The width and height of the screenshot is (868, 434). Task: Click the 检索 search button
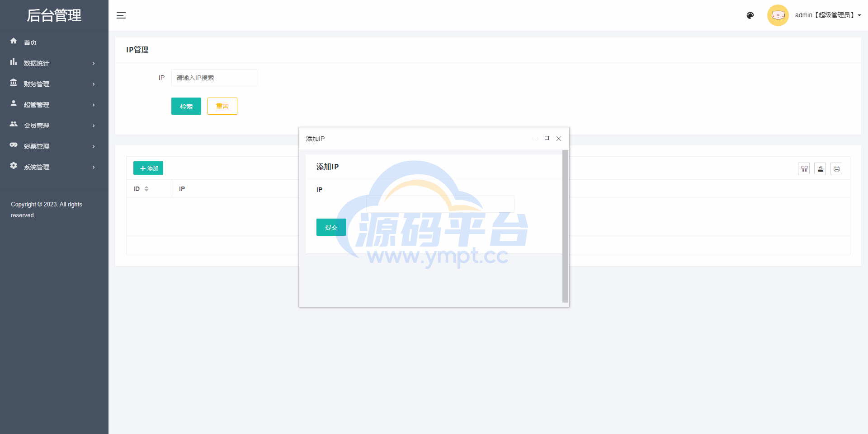[x=186, y=106]
